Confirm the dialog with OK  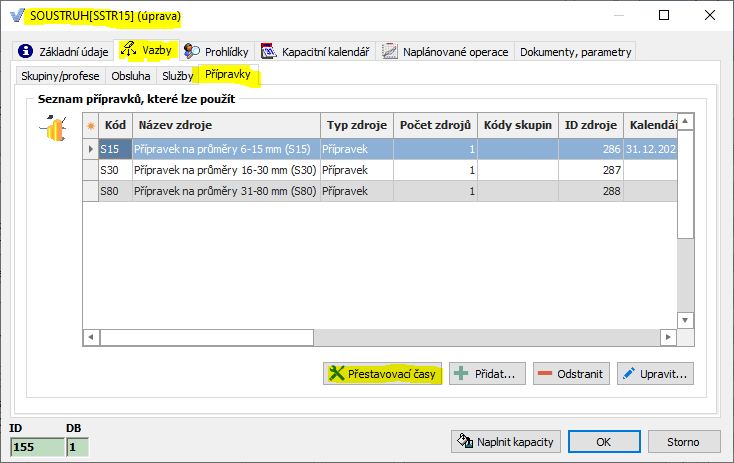click(605, 440)
